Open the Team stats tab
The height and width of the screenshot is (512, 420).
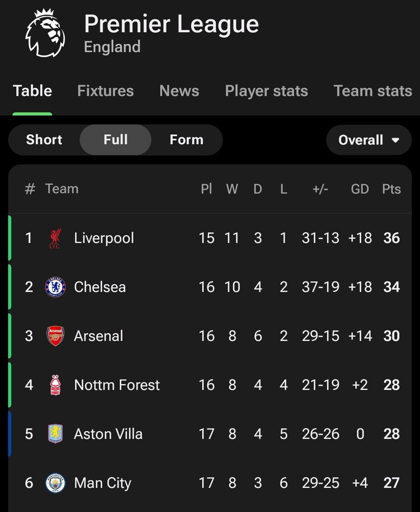point(373,91)
